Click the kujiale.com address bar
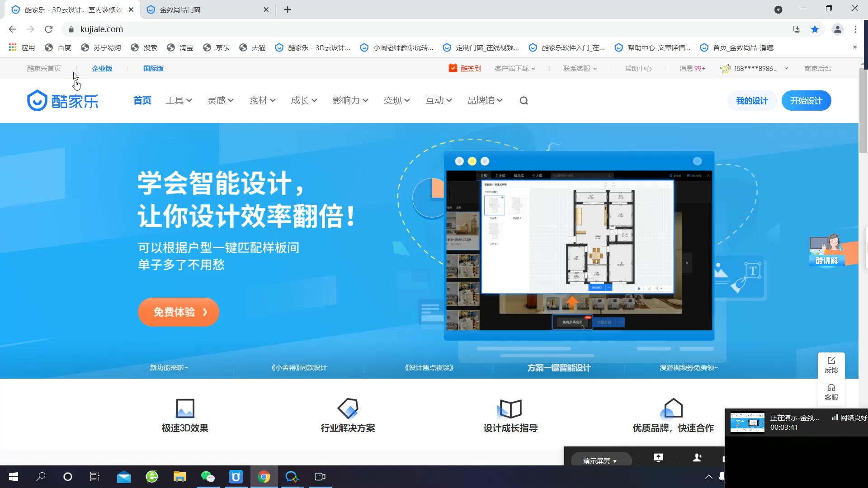 click(x=425, y=29)
